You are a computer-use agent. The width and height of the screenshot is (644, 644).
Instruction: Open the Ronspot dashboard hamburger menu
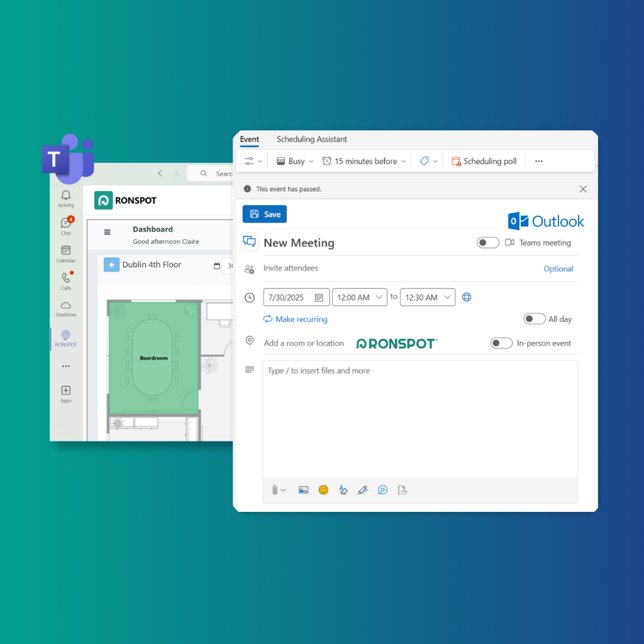coord(107,232)
